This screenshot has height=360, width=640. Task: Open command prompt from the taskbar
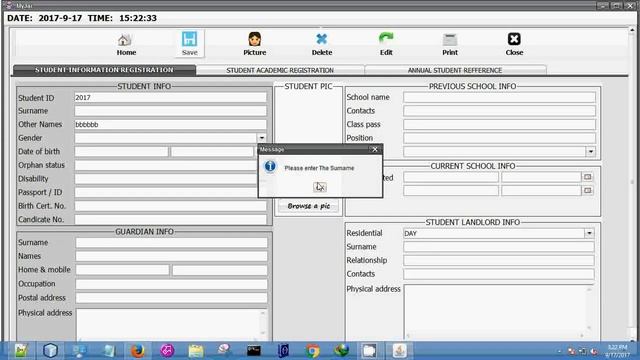[x=254, y=351]
